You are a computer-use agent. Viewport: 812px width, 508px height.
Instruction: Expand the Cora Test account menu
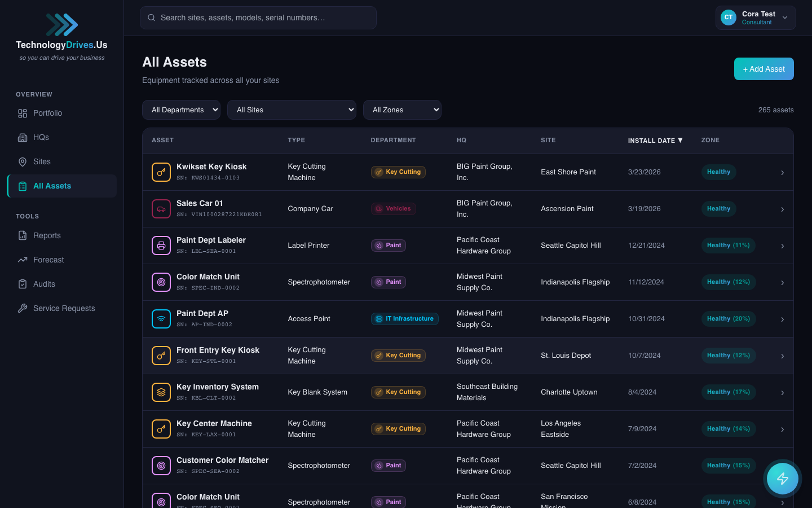[784, 18]
